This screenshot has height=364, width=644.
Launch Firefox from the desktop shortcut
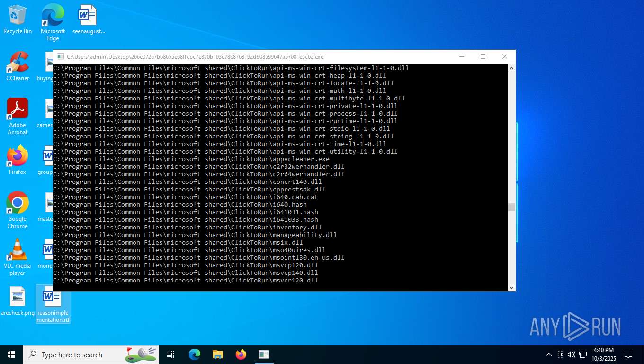[18, 160]
